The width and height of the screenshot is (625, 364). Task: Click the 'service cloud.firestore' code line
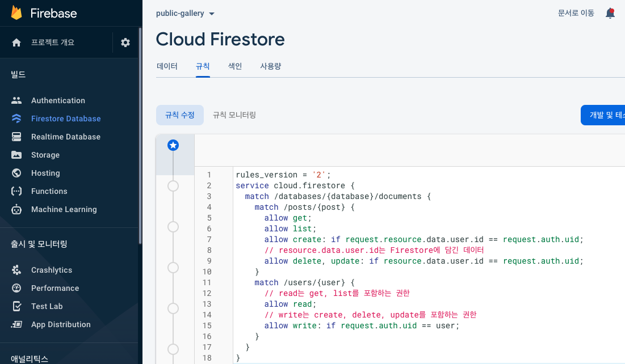tap(295, 185)
